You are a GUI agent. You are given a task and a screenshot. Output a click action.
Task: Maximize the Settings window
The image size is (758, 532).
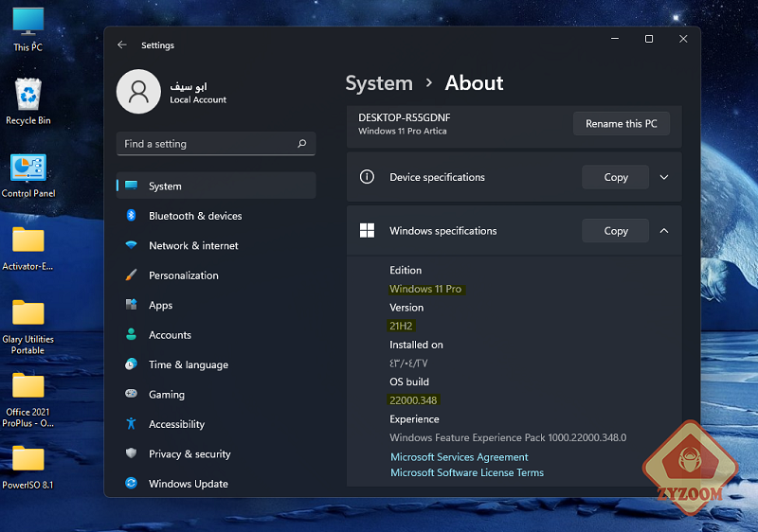click(649, 39)
